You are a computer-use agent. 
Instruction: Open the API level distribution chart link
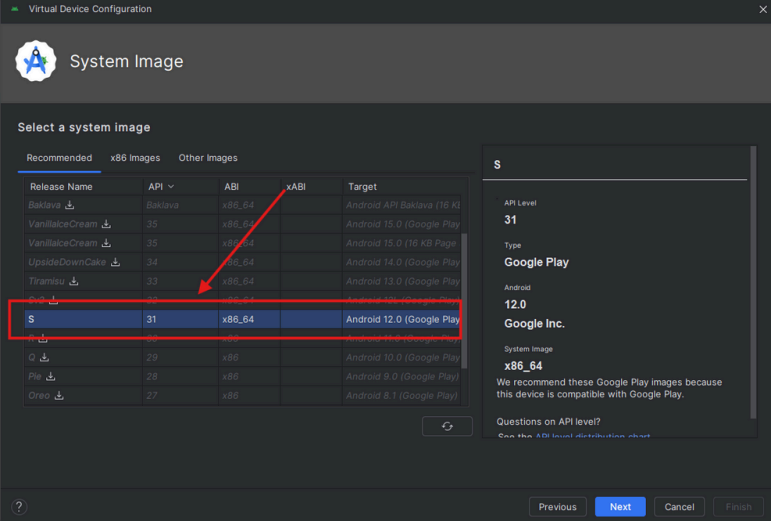coord(592,436)
